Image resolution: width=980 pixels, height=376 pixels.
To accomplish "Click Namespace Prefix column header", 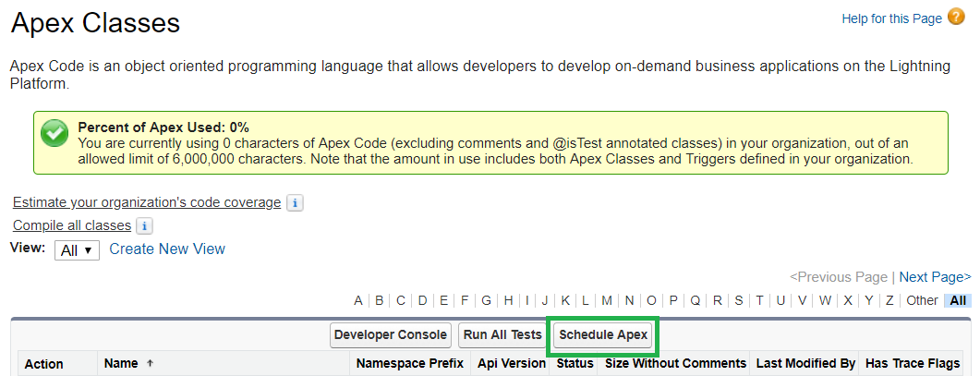I will pos(410,363).
